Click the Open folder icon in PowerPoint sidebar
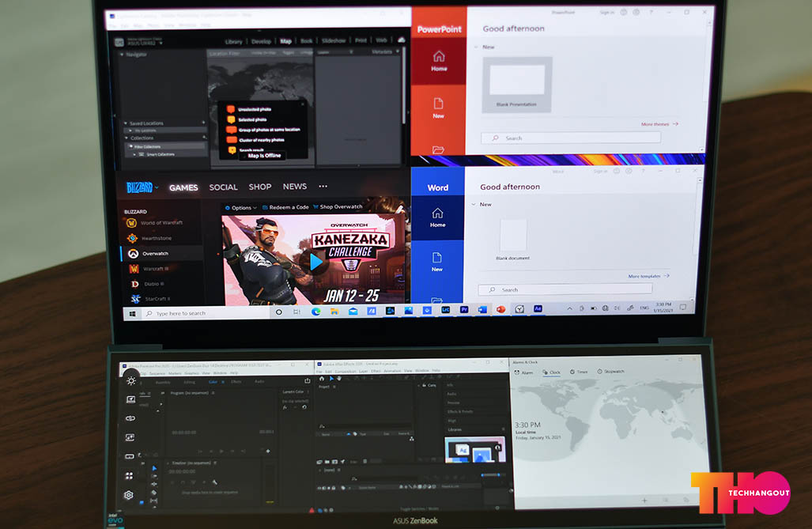 click(438, 149)
